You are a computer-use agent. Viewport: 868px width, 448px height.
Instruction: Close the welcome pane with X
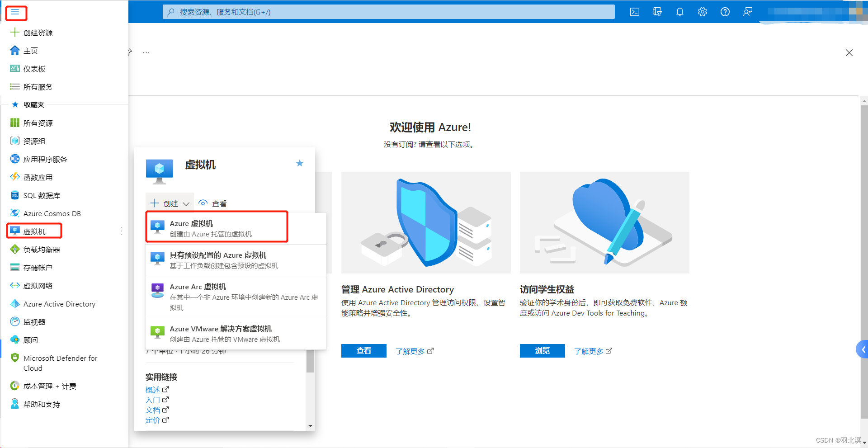[x=849, y=52]
